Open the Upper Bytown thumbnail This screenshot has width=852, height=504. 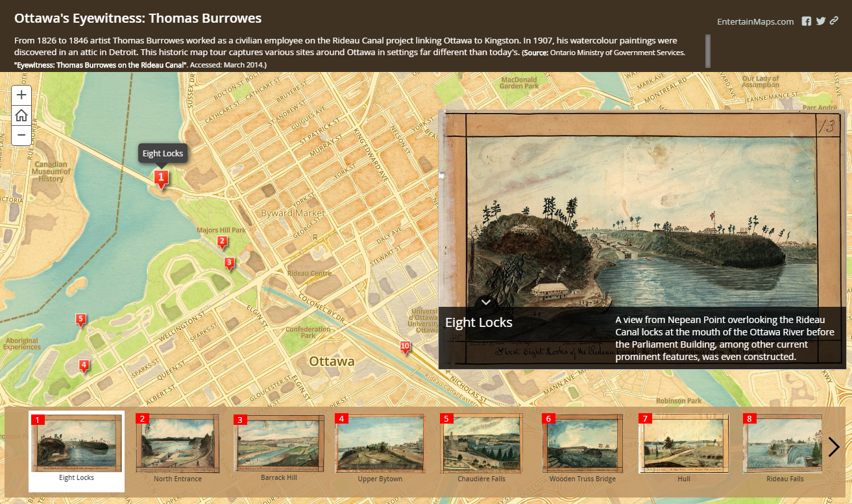(380, 449)
